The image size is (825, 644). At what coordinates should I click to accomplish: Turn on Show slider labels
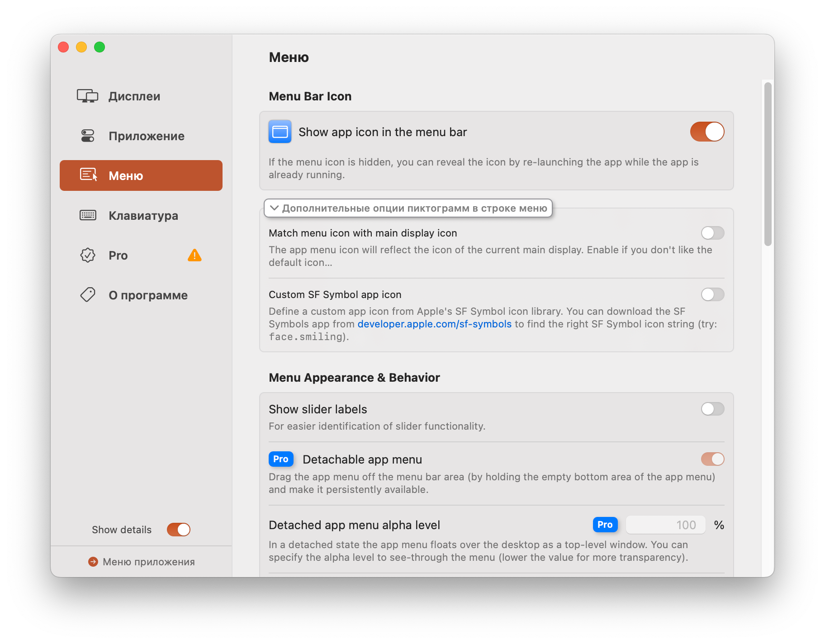(x=712, y=409)
